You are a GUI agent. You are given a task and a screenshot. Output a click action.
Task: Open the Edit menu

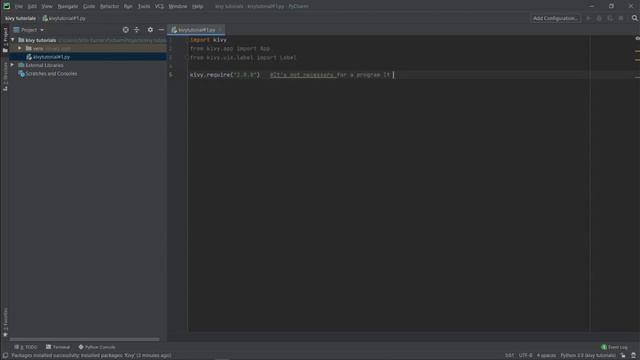32,6
